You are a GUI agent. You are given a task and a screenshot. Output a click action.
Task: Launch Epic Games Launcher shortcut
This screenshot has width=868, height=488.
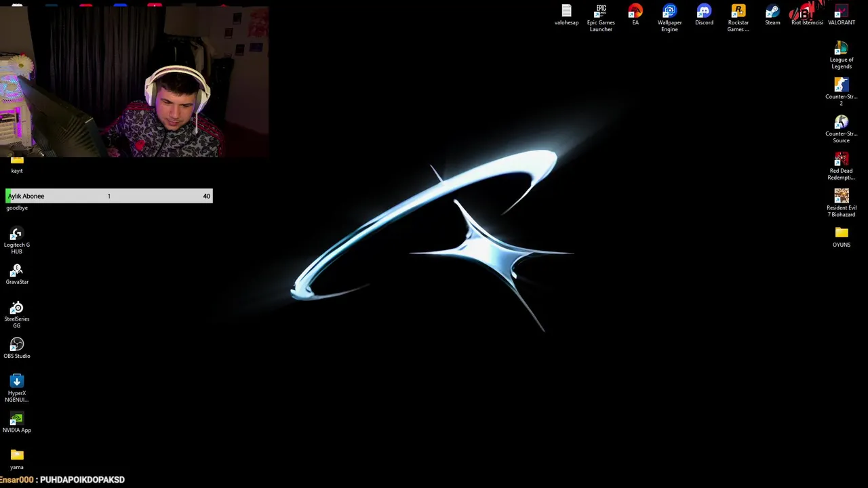click(x=601, y=18)
